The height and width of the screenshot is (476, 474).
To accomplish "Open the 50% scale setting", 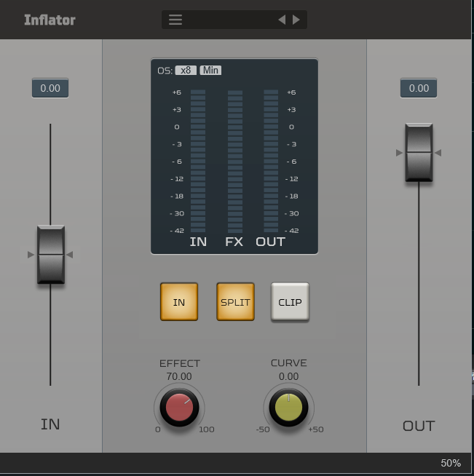I will 451,463.
